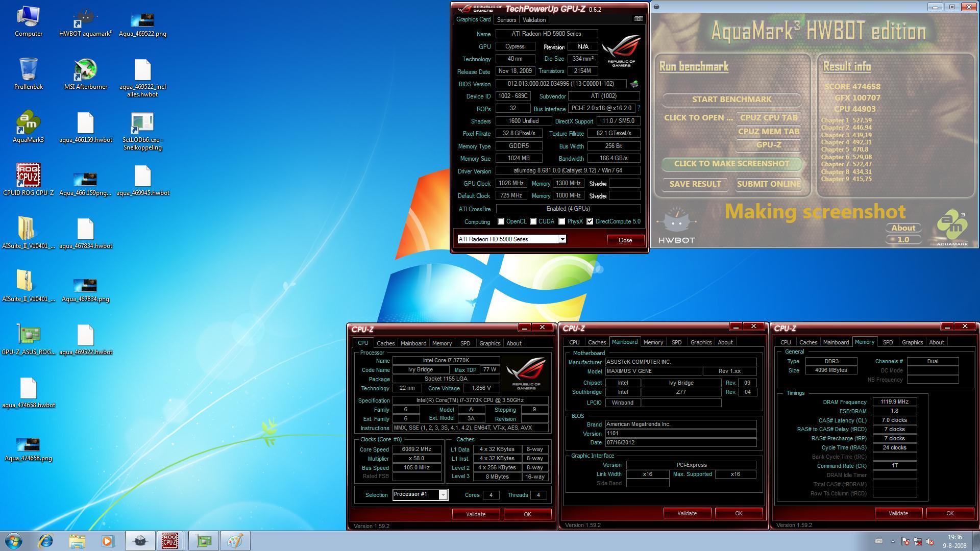The width and height of the screenshot is (980, 551).
Task: Click START BENCHMARK in AquaMark
Action: [x=731, y=99]
